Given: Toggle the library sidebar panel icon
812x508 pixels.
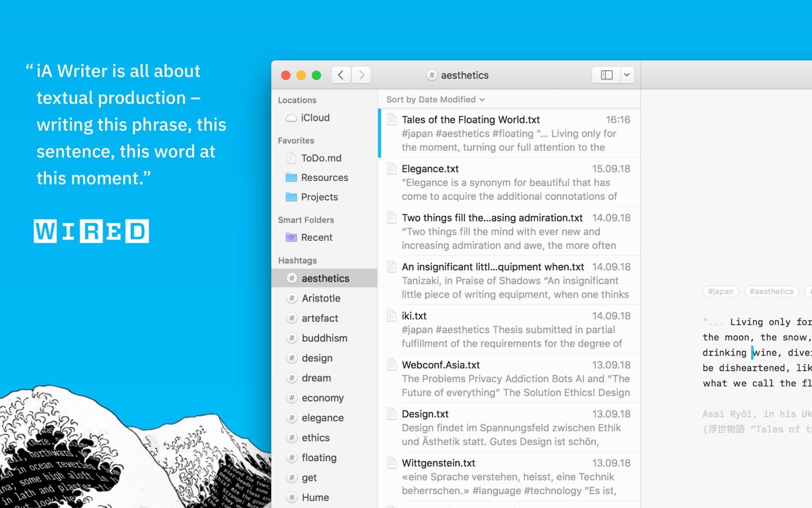Looking at the screenshot, I should [x=607, y=75].
